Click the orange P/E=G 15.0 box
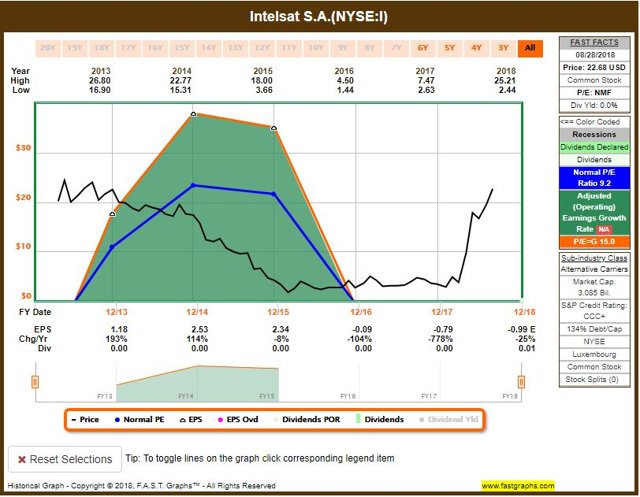640x497 pixels. (x=594, y=242)
